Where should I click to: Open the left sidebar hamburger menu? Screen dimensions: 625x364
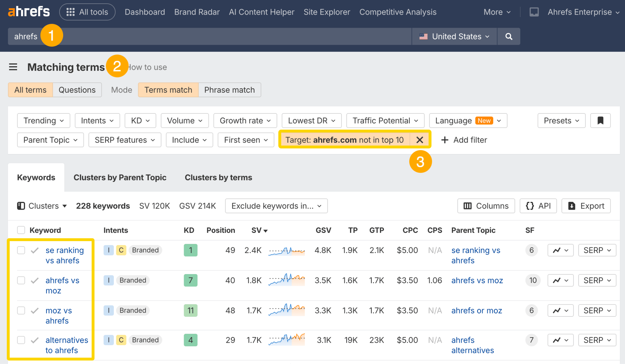click(x=13, y=67)
